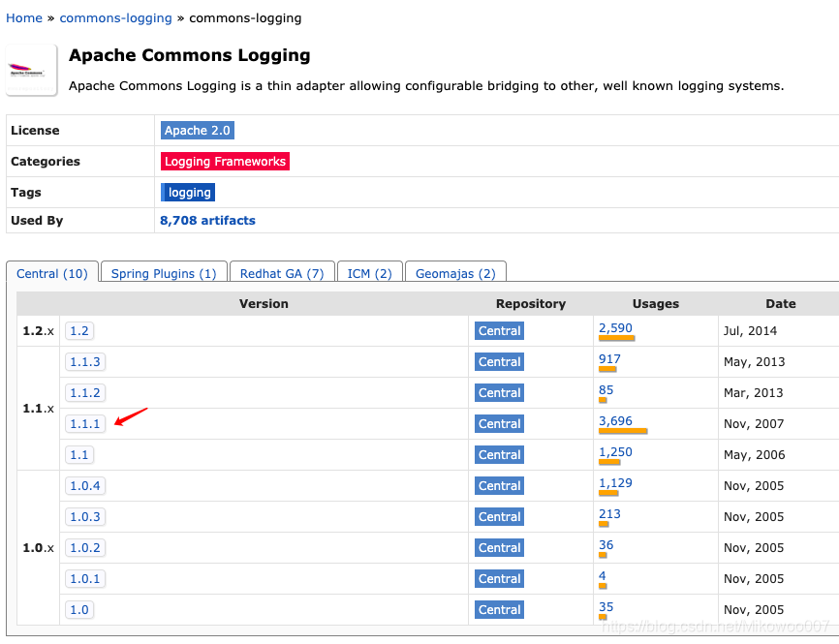Click Central badge in 1.0.1 row
This screenshot has width=839, height=644.
pyautogui.click(x=499, y=579)
